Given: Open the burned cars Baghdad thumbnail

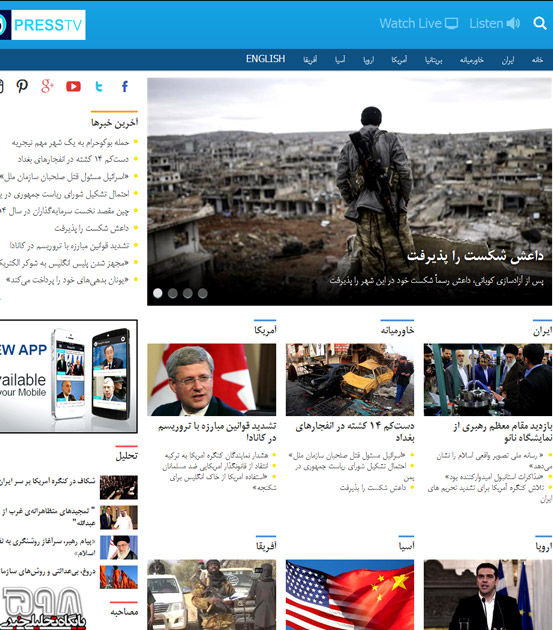Looking at the screenshot, I should pyautogui.click(x=350, y=379).
